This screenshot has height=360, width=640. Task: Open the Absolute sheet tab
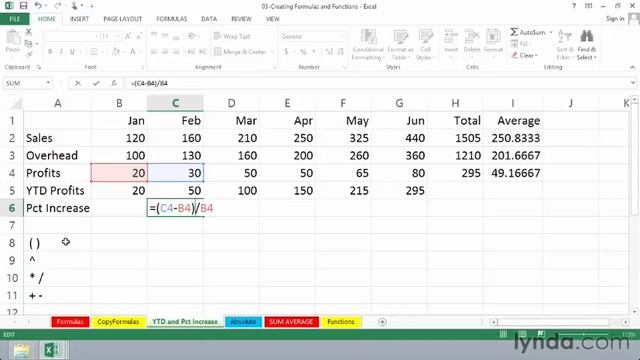pos(243,322)
